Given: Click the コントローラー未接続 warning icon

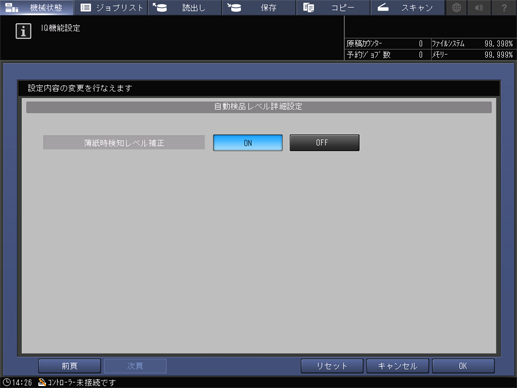Looking at the screenshot, I should 42,382.
